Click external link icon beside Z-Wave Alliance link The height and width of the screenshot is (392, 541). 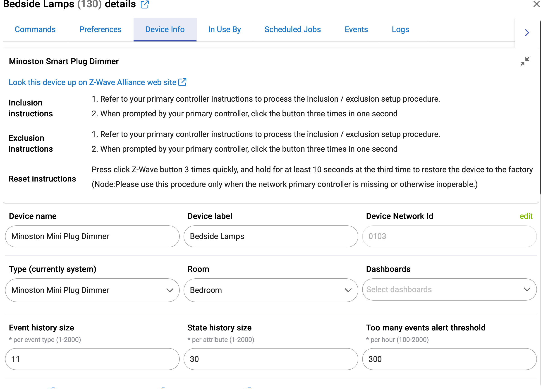pyautogui.click(x=182, y=82)
